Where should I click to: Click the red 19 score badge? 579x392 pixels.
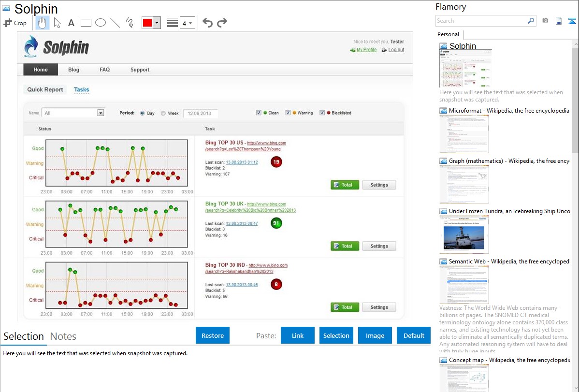click(276, 162)
